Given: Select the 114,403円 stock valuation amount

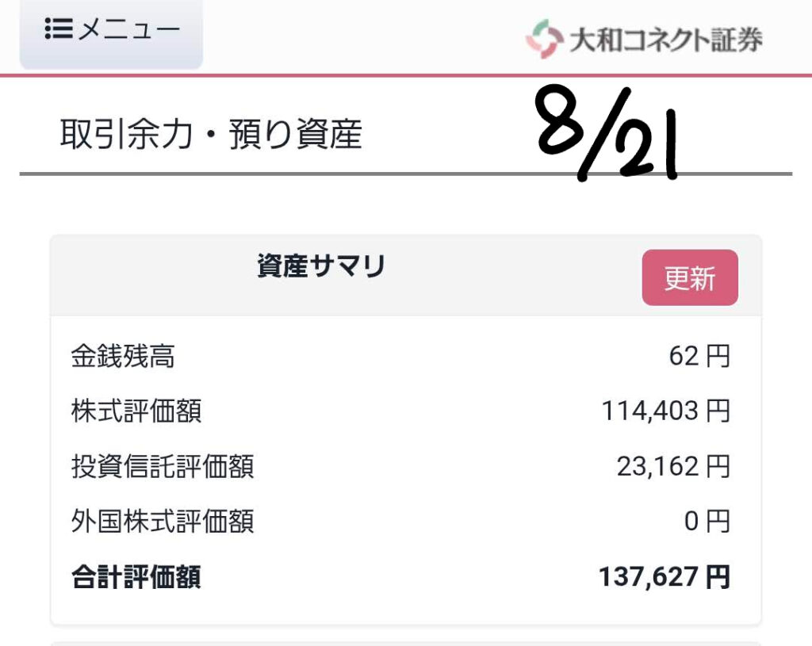Looking at the screenshot, I should 665,411.
